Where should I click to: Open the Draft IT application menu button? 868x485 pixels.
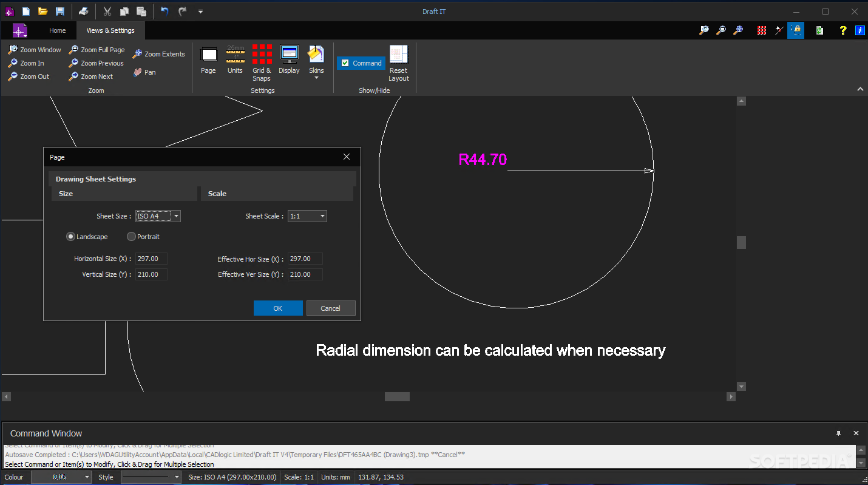[20, 30]
